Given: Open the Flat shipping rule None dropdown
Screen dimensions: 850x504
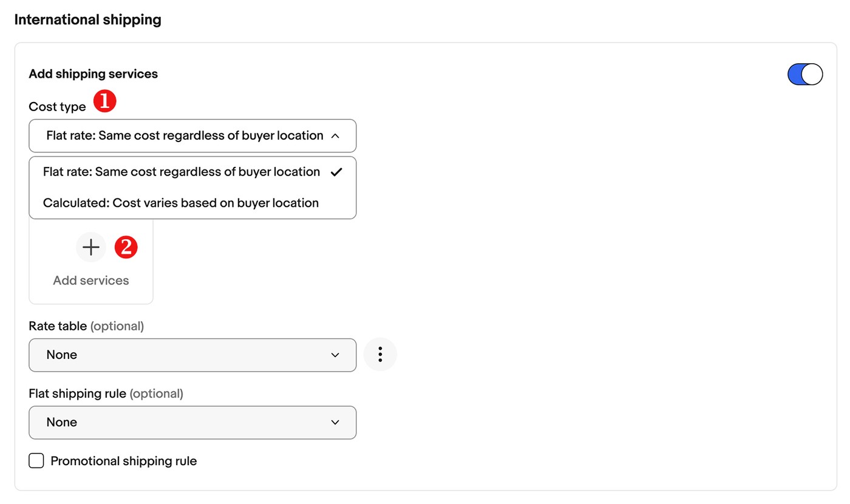Looking at the screenshot, I should click(x=192, y=423).
